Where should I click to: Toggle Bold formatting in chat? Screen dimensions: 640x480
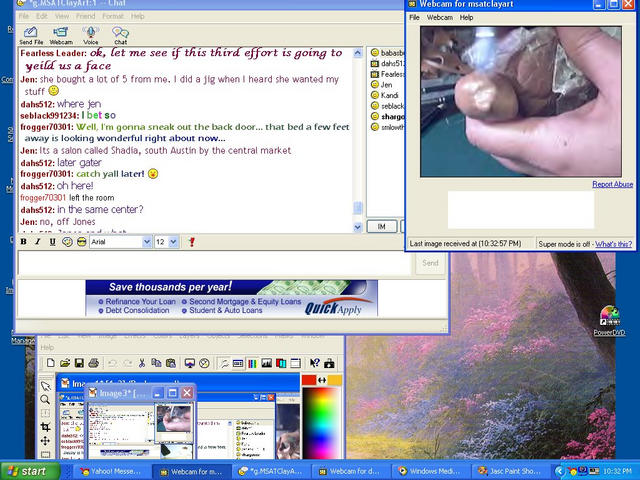click(x=24, y=242)
